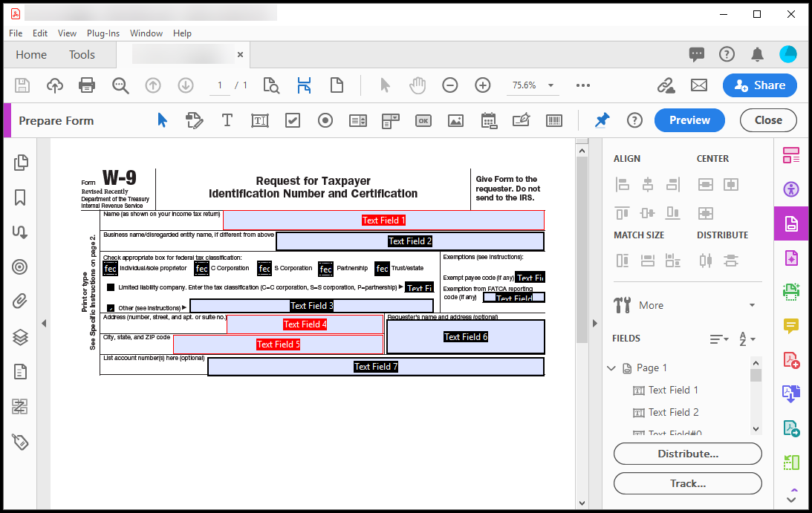Select the Partnership fec checkbox

point(325,269)
